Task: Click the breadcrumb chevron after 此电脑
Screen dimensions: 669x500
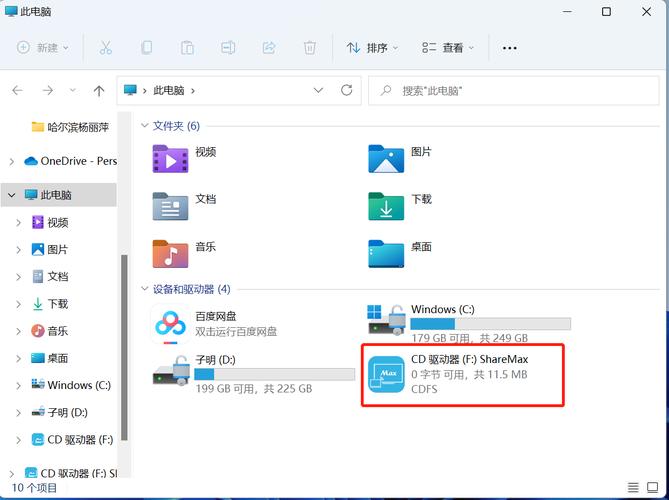Action: click(x=193, y=90)
